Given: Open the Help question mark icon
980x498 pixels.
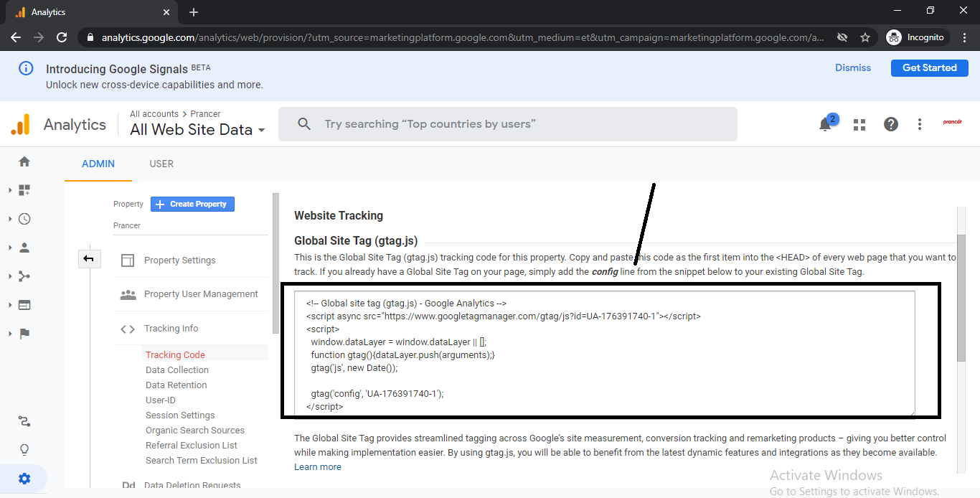Looking at the screenshot, I should 891,124.
